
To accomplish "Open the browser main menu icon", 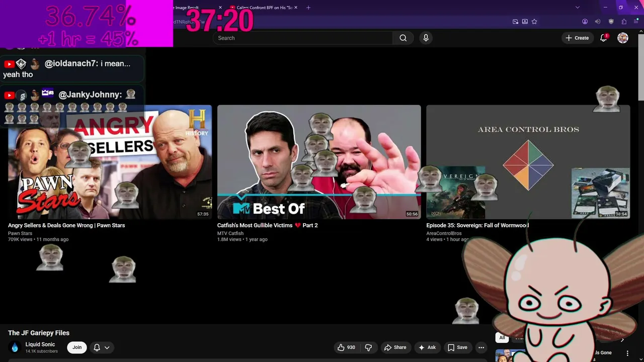I will pos(636,22).
